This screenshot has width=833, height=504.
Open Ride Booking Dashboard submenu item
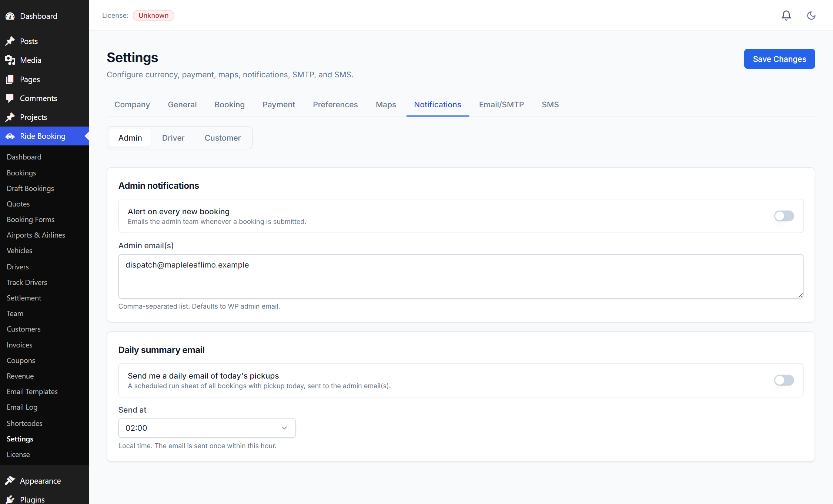[x=24, y=157]
